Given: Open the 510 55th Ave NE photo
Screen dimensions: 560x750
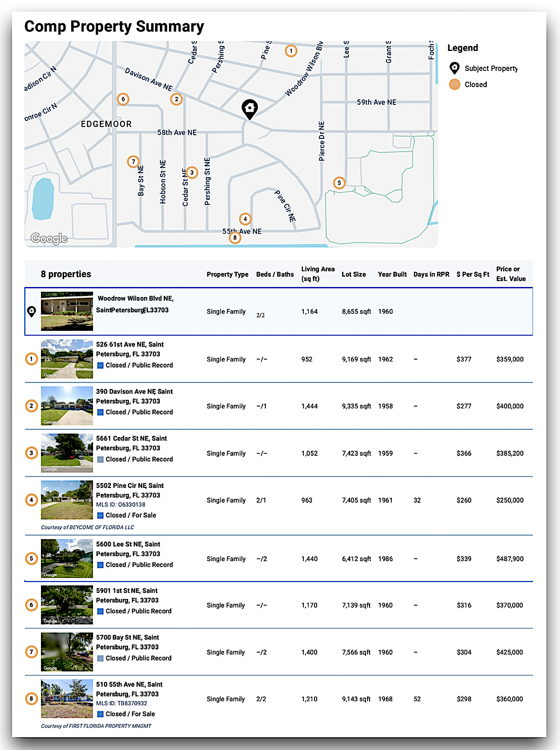Looking at the screenshot, I should 67,699.
